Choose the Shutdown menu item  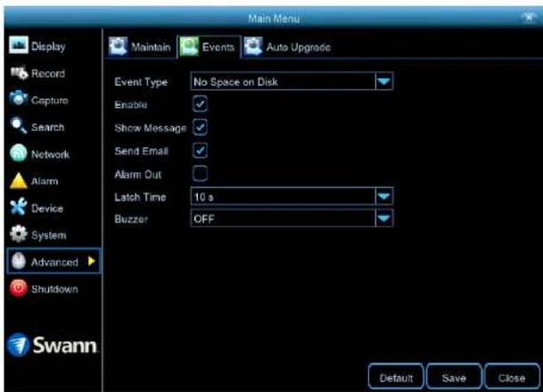44,289
